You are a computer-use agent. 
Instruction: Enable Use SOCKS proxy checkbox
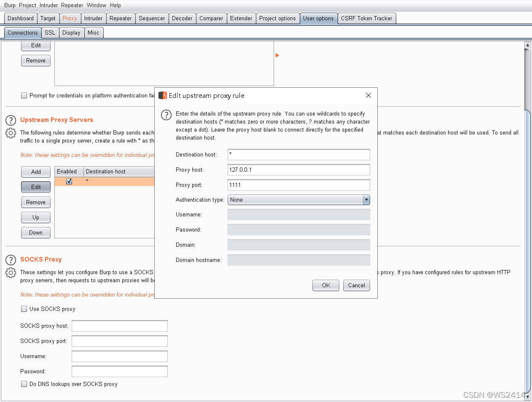24,309
